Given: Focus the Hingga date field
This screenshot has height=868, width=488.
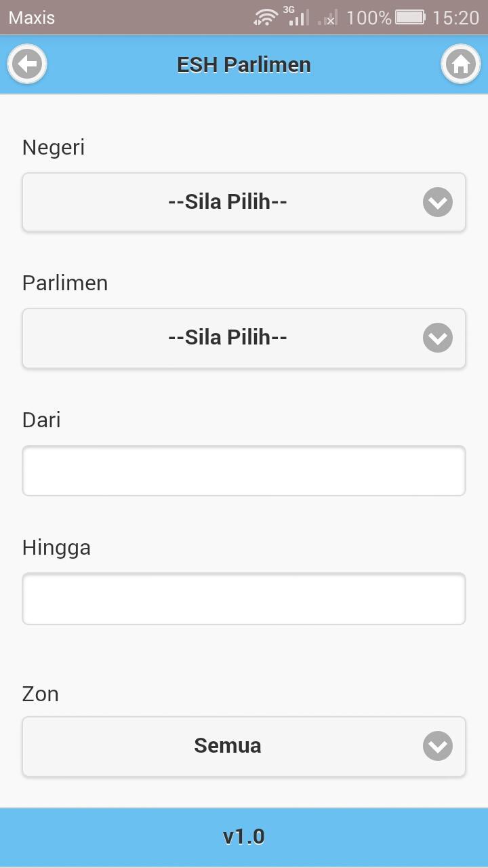Looking at the screenshot, I should (244, 599).
